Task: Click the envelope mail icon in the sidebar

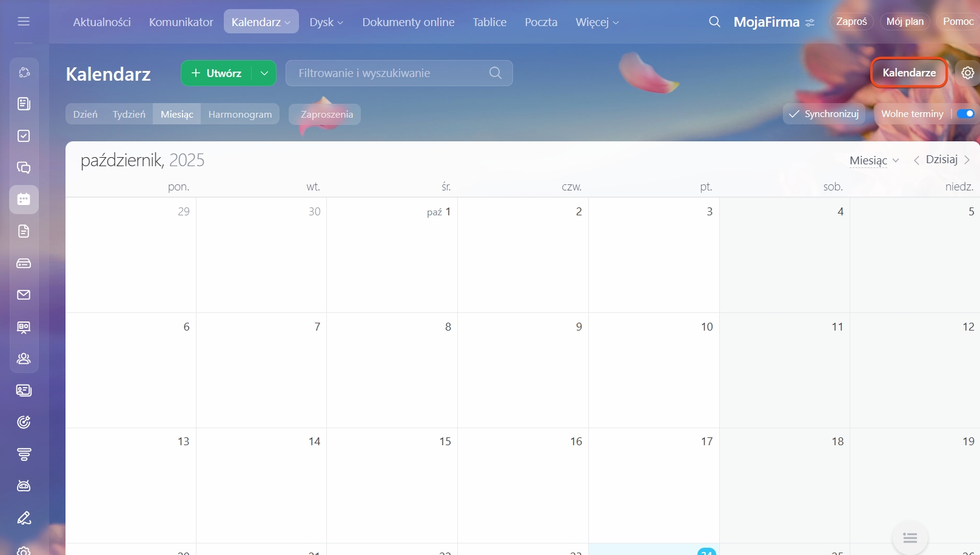Action: click(x=24, y=295)
